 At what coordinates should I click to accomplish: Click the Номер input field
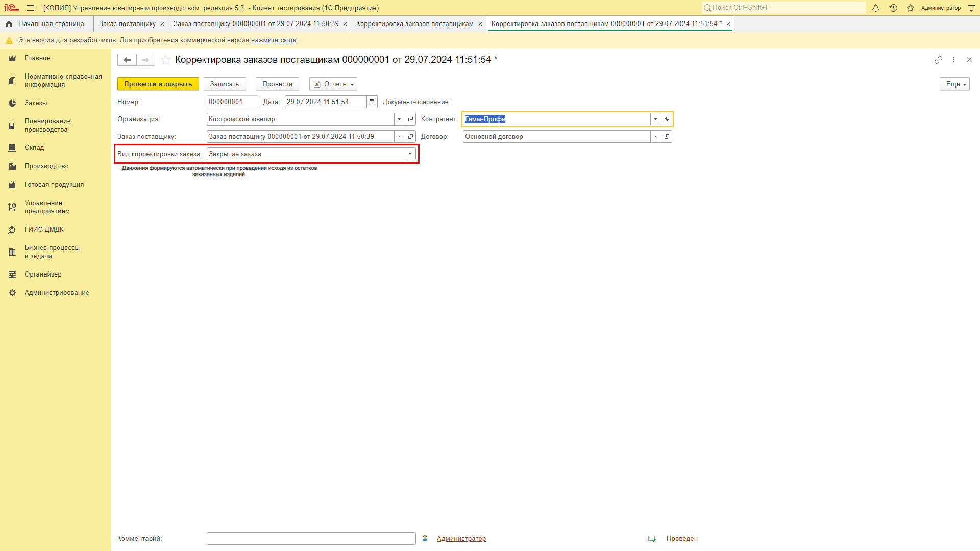pos(232,102)
